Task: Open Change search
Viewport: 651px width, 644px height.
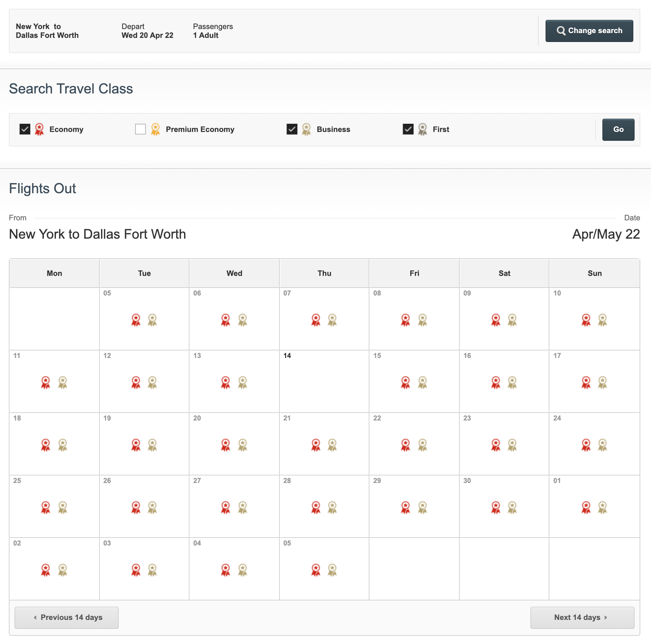Action: [589, 31]
